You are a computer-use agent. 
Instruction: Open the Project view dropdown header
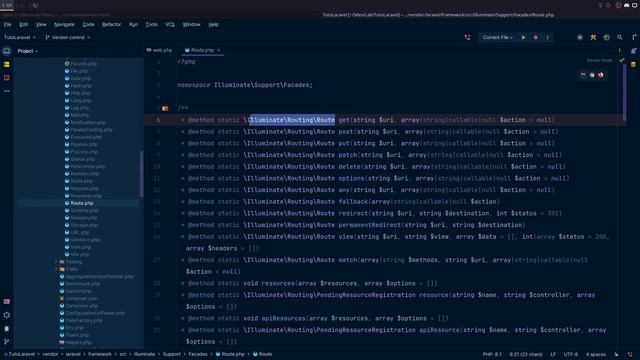28,51
